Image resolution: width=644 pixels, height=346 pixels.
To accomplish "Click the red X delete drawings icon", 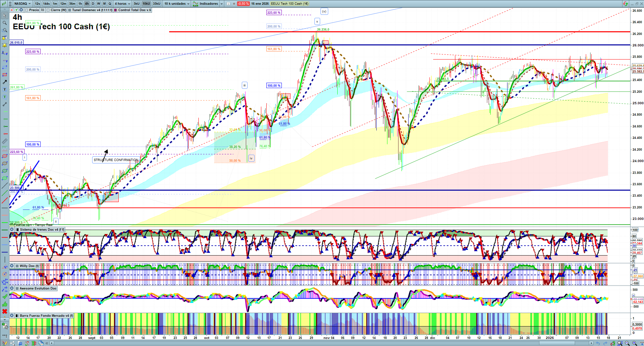I will click(x=5, y=311).
